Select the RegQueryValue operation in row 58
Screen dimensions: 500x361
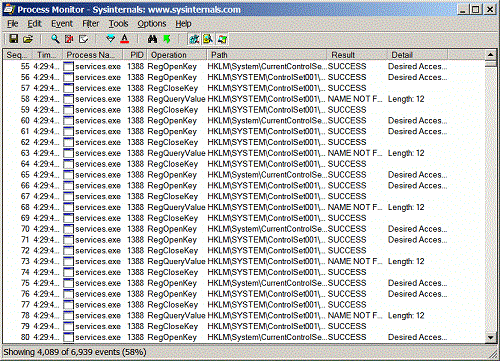point(176,99)
